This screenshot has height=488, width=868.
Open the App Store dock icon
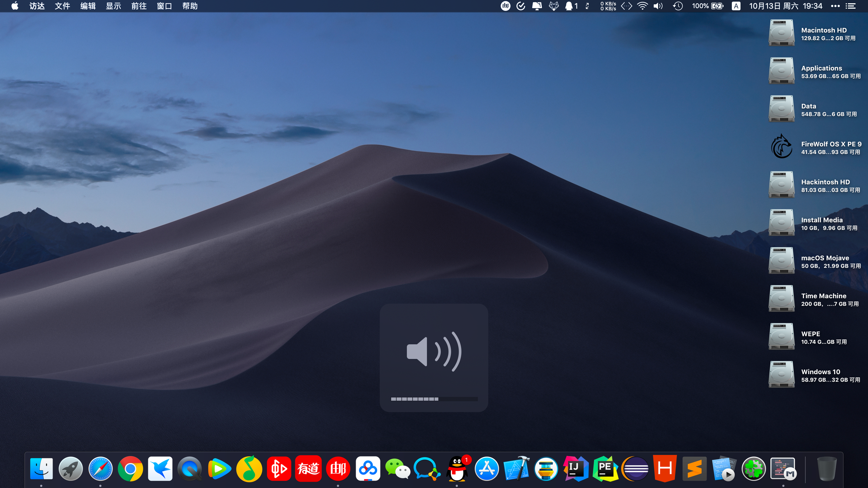tap(487, 468)
